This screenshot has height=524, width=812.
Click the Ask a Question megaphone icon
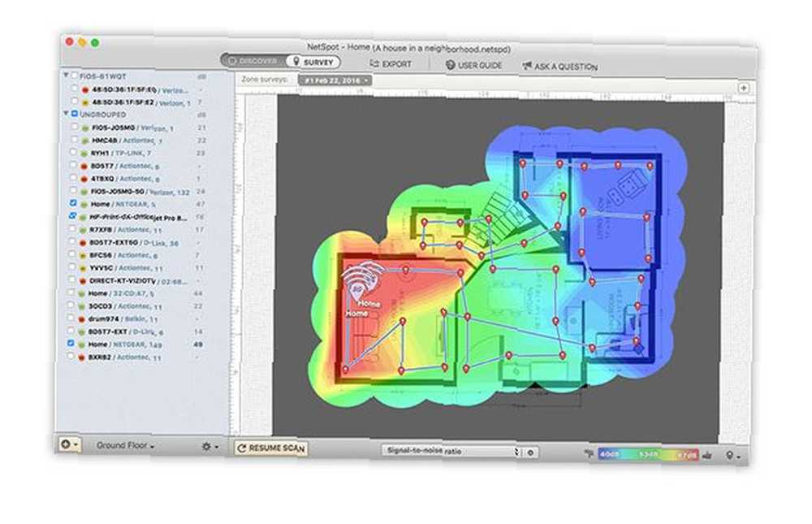(527, 66)
